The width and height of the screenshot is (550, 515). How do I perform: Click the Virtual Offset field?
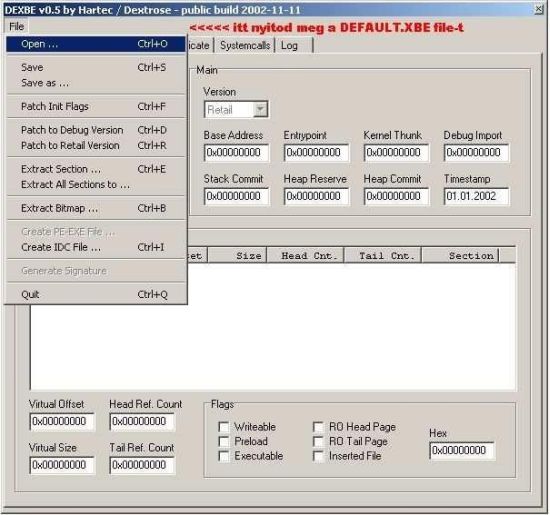coord(62,421)
